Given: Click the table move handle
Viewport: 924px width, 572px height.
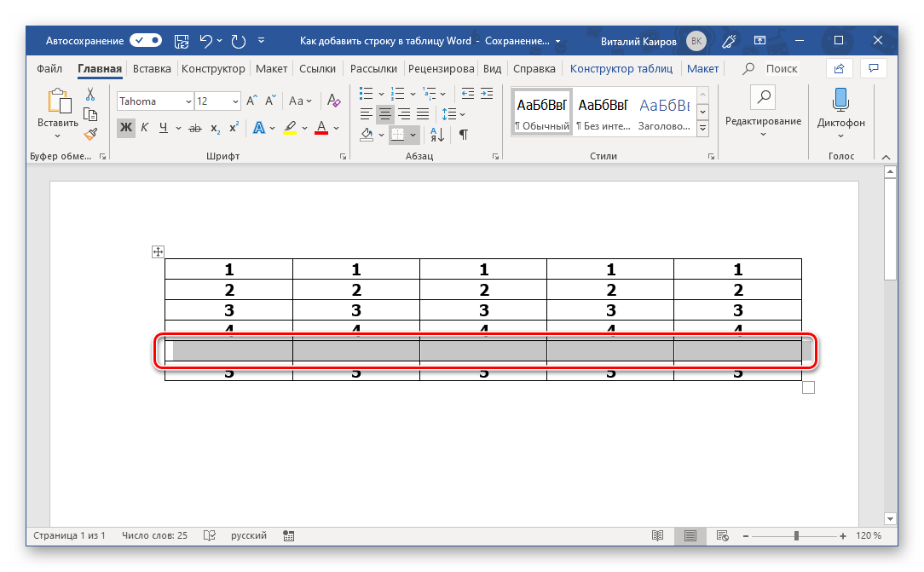Looking at the screenshot, I should [158, 252].
